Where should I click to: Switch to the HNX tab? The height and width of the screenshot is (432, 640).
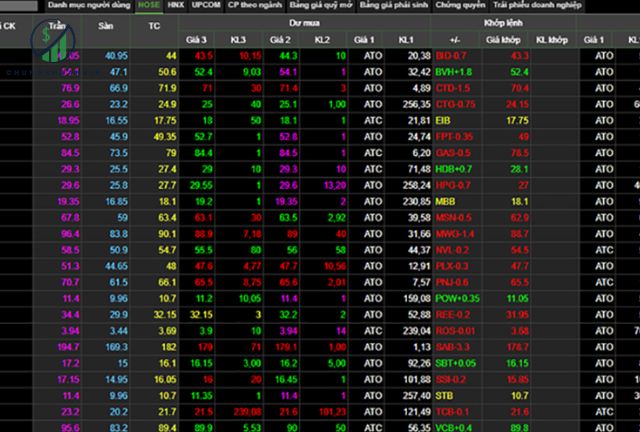pyautogui.click(x=176, y=5)
